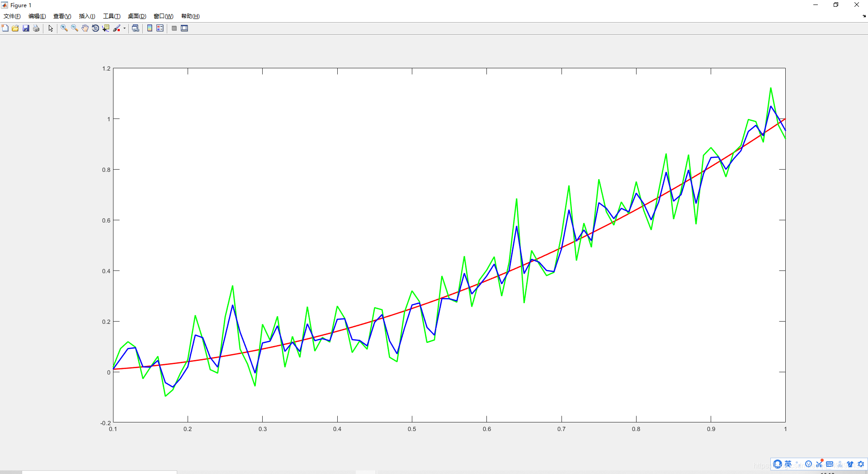Click the scissors screenshot tool
The width and height of the screenshot is (868, 474).
(819, 464)
